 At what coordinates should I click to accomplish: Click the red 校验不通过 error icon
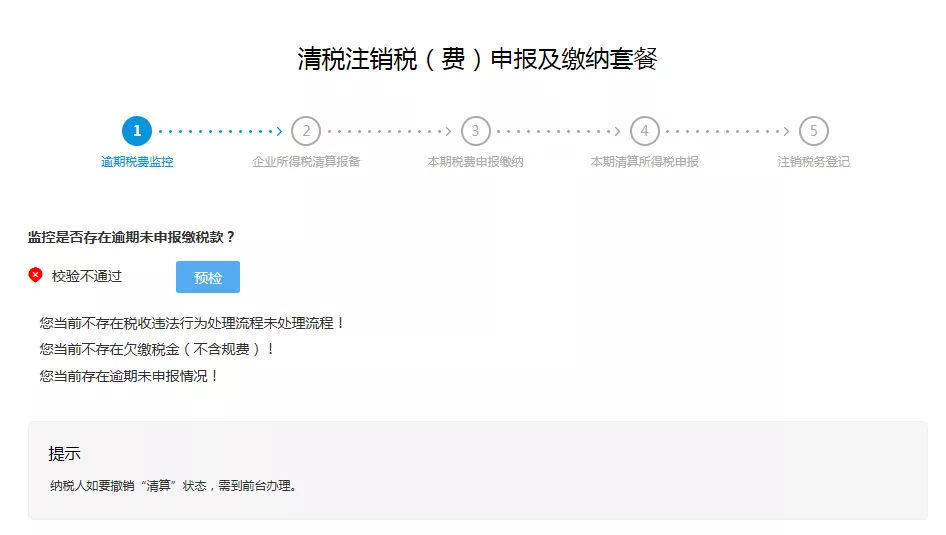(36, 275)
